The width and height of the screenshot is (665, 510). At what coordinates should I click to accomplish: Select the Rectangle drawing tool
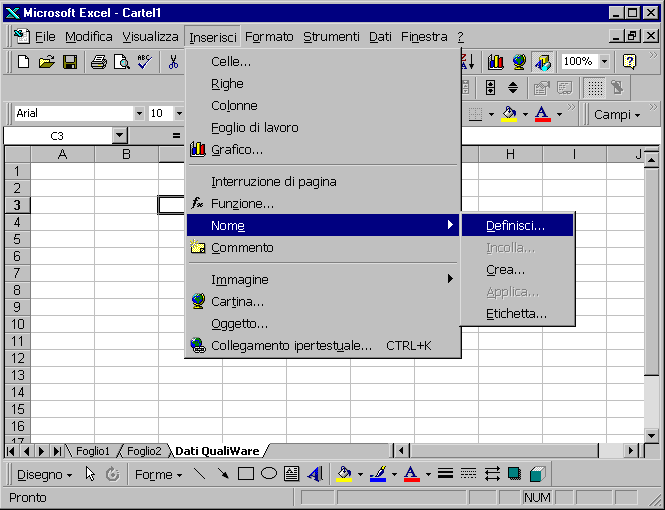[x=246, y=474]
